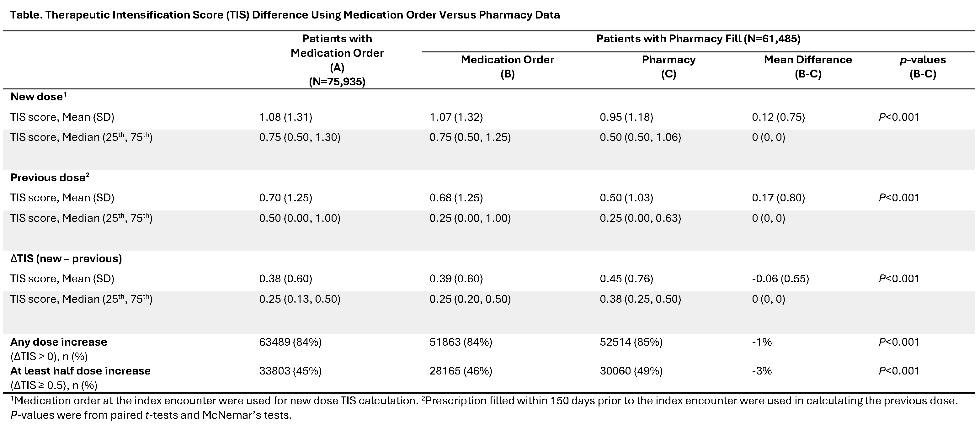Click the cell showing -0.06 (0.55)

point(780,279)
